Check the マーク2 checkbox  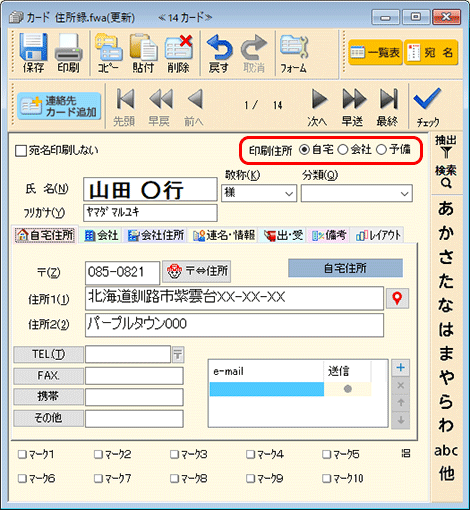98,454
